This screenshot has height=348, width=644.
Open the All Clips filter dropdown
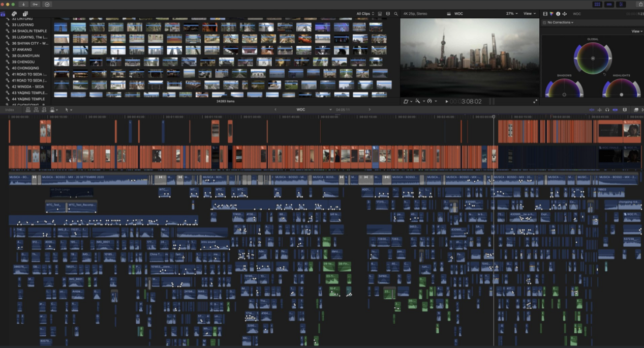[365, 14]
